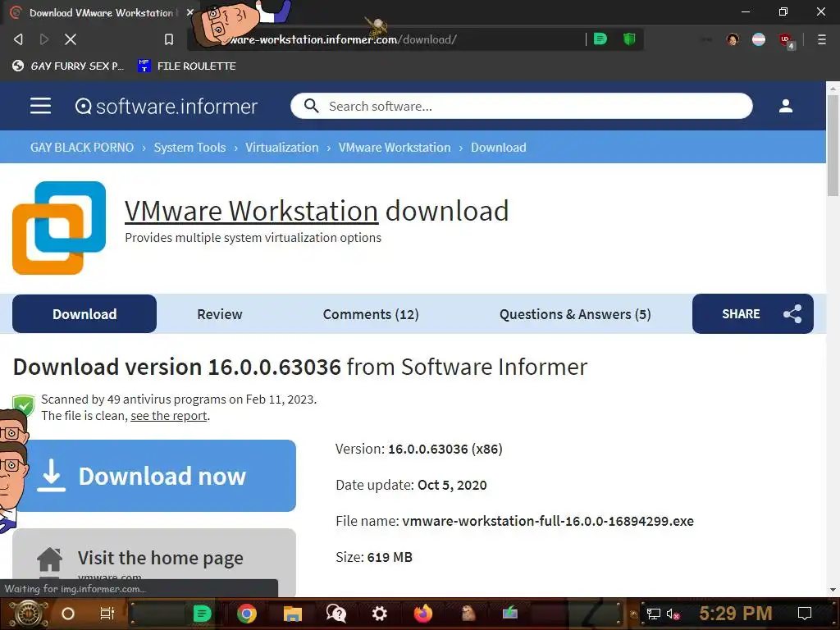Go forward with the browser forward arrow
This screenshot has width=840, height=630.
click(44, 39)
